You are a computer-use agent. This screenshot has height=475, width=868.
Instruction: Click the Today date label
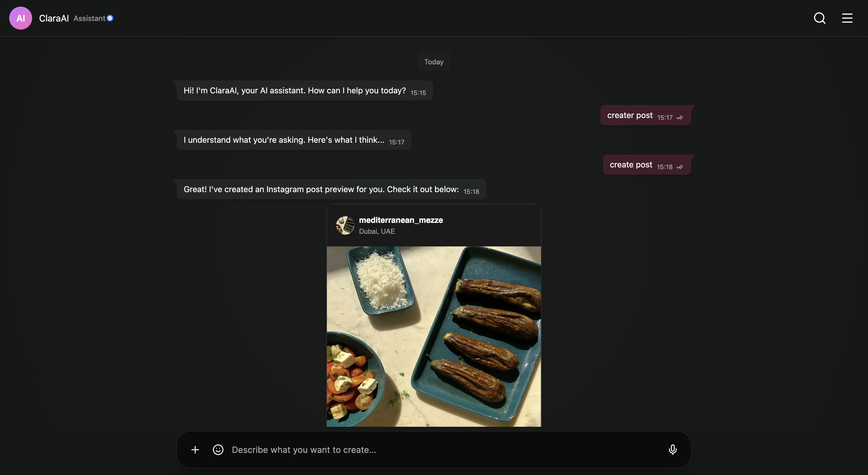coord(434,62)
